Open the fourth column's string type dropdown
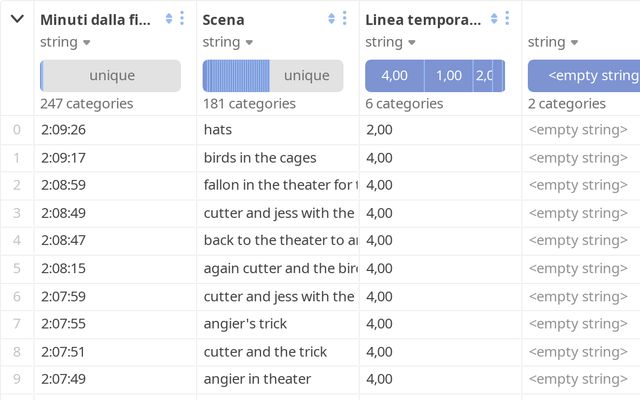The width and height of the screenshot is (640, 400). point(554,42)
